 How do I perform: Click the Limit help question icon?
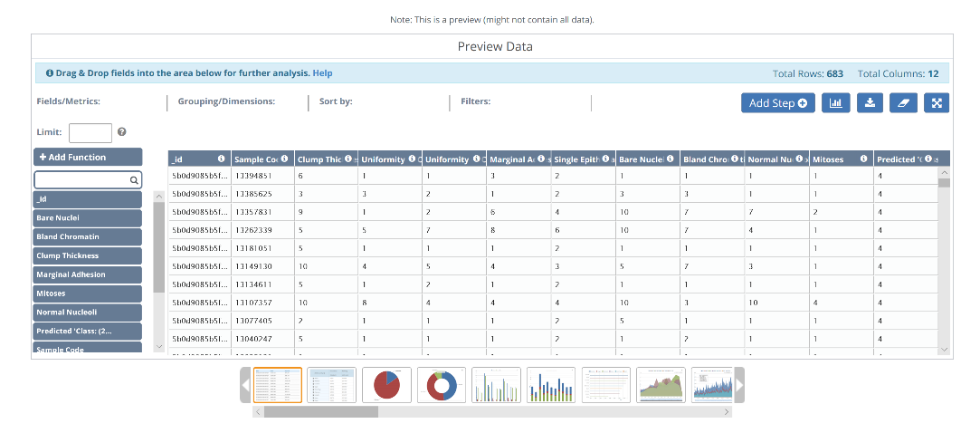coord(121,132)
